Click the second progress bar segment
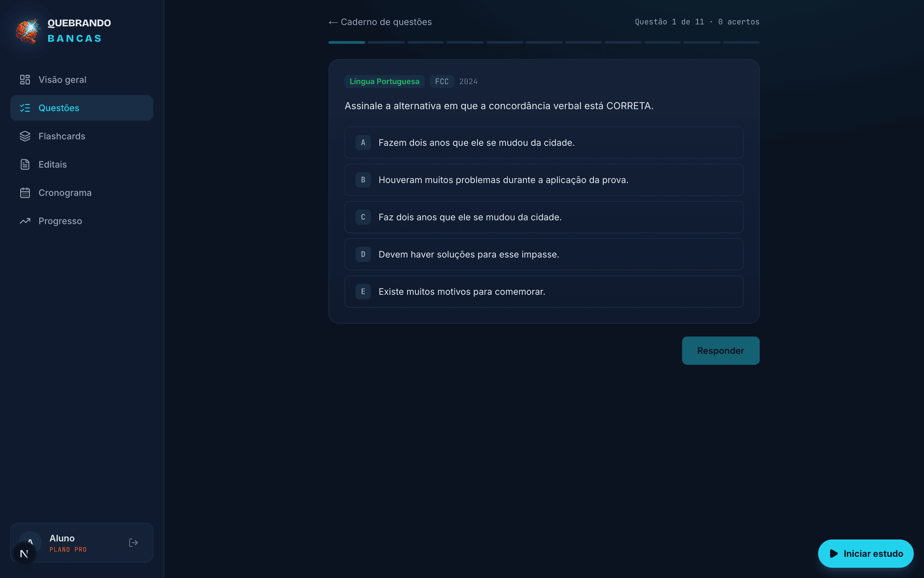This screenshot has width=924, height=578. pyautogui.click(x=386, y=42)
